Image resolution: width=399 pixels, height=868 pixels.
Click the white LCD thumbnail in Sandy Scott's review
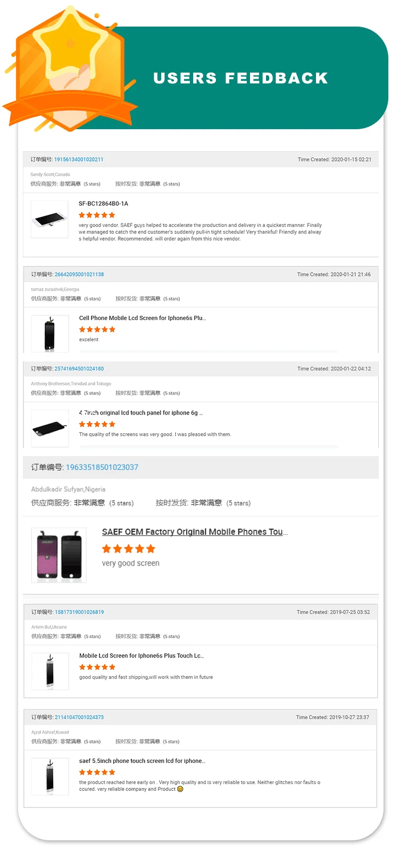point(49,219)
